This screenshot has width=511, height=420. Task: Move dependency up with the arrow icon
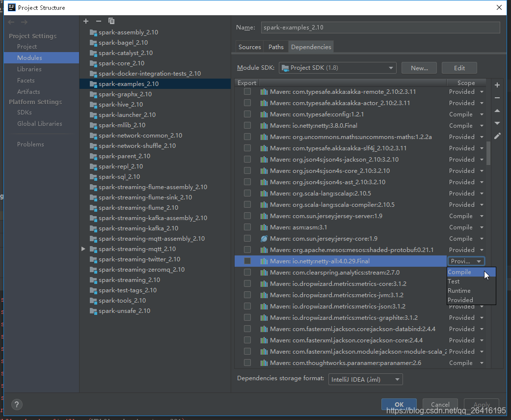tap(497, 111)
